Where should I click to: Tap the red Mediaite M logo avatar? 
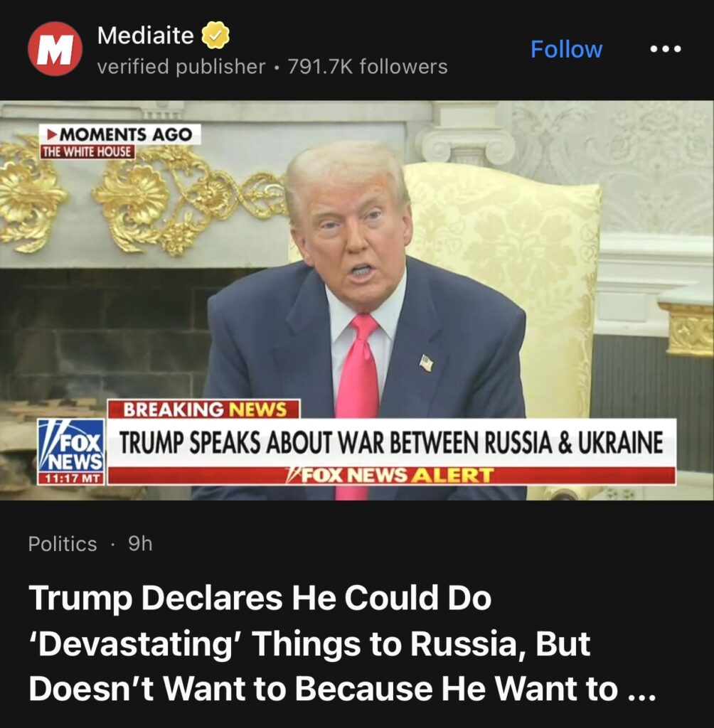[x=55, y=49]
